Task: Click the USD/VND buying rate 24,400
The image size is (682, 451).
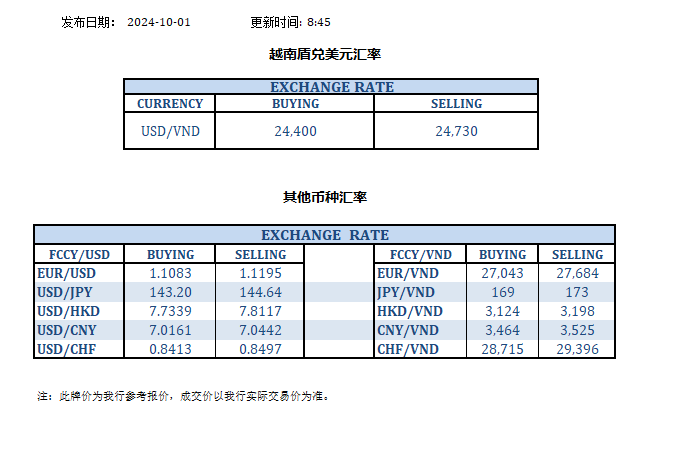Action: pos(296,131)
